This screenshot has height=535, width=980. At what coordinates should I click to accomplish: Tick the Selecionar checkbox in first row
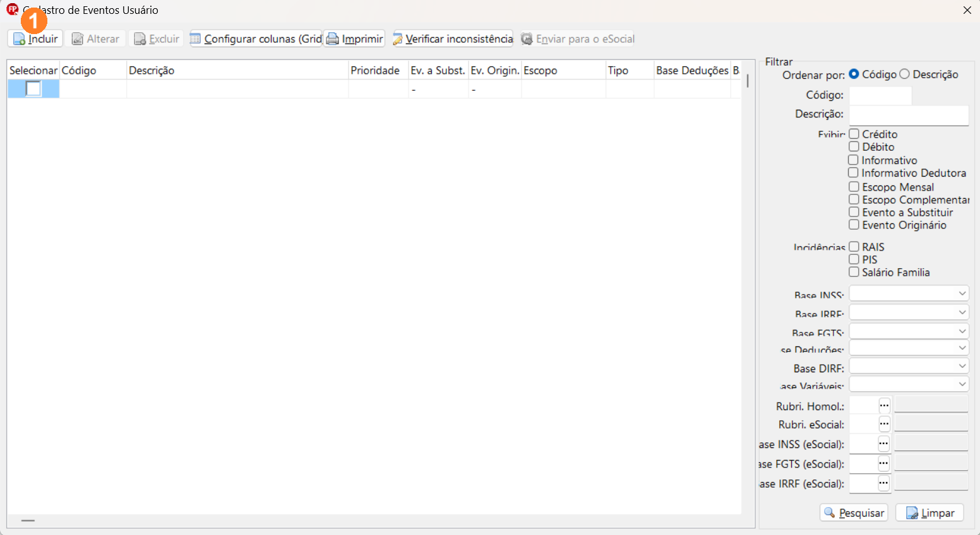pyautogui.click(x=33, y=89)
